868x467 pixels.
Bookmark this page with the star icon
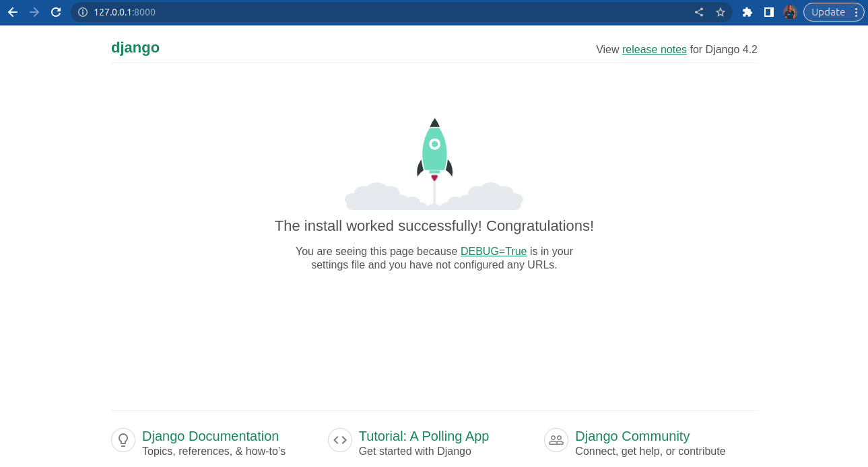coord(721,12)
